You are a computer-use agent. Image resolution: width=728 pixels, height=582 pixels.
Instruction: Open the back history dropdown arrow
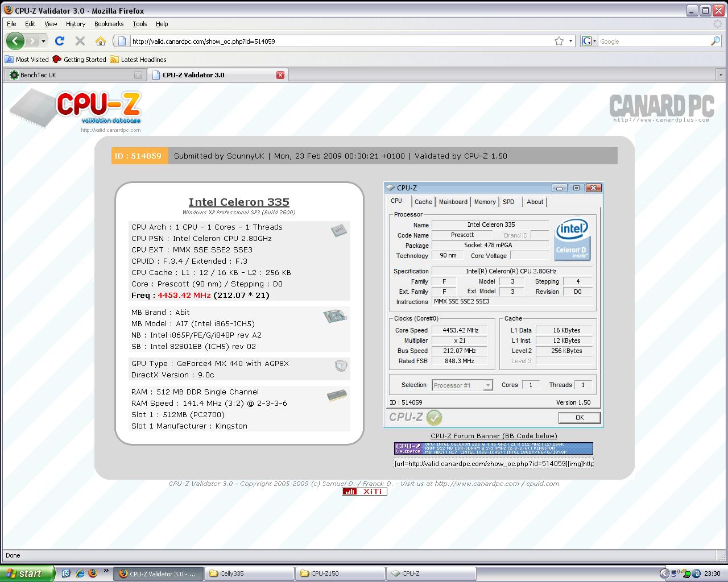click(x=44, y=41)
